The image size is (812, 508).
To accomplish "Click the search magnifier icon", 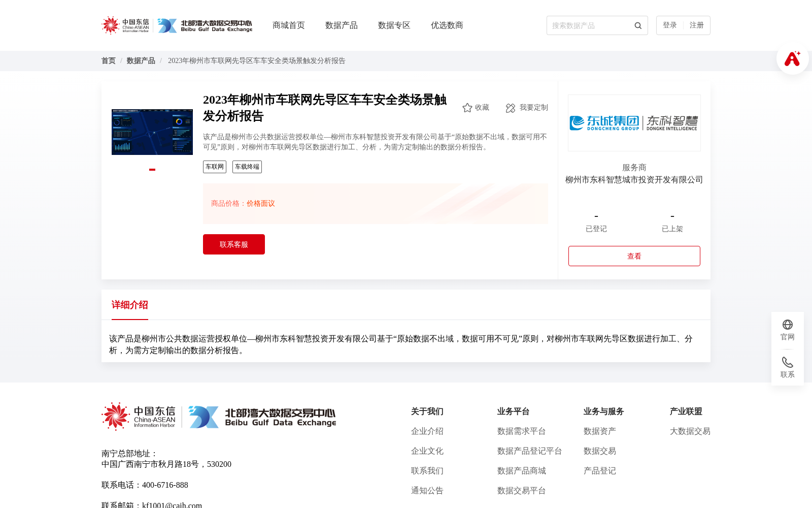I will 638,25.
